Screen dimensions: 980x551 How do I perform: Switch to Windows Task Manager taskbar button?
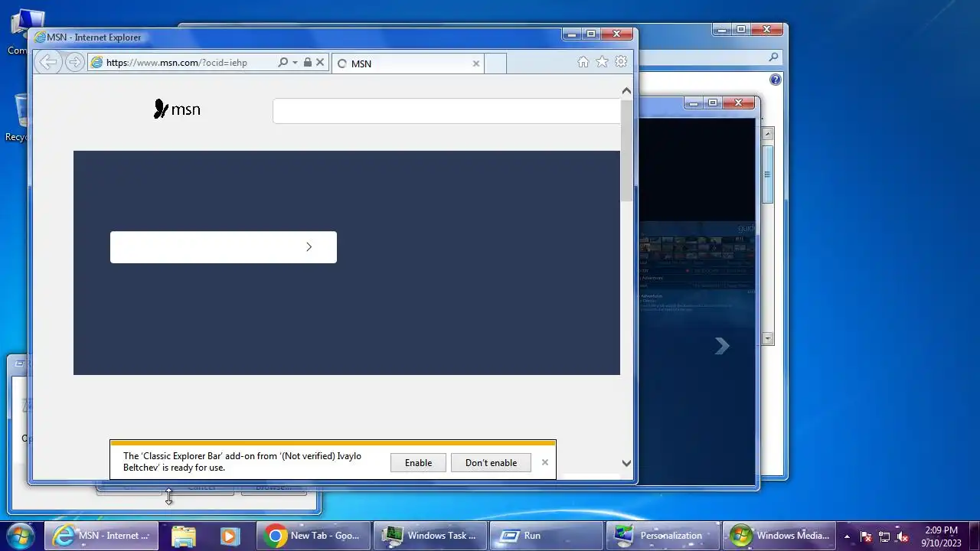click(x=430, y=536)
